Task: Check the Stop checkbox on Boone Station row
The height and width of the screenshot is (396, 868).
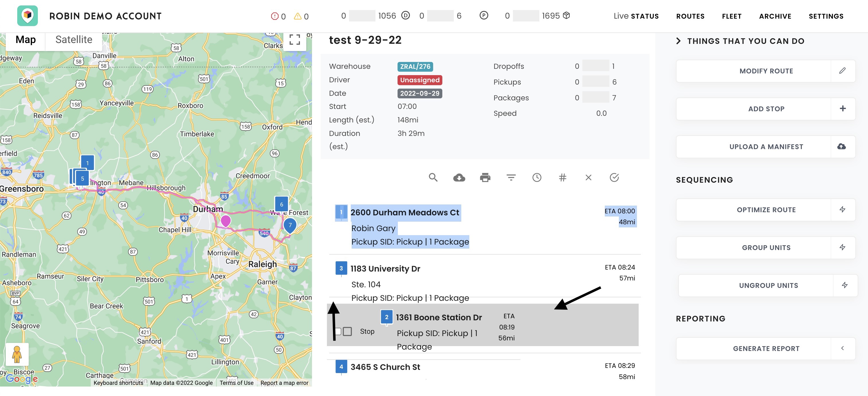Action: point(347,331)
